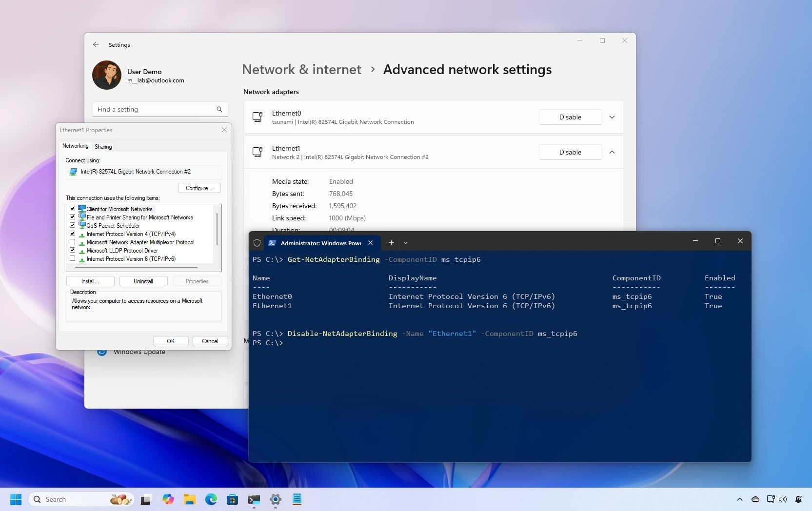This screenshot has height=511, width=812.
Task: Launch Microsoft Edge from the taskbar
Action: 211,499
